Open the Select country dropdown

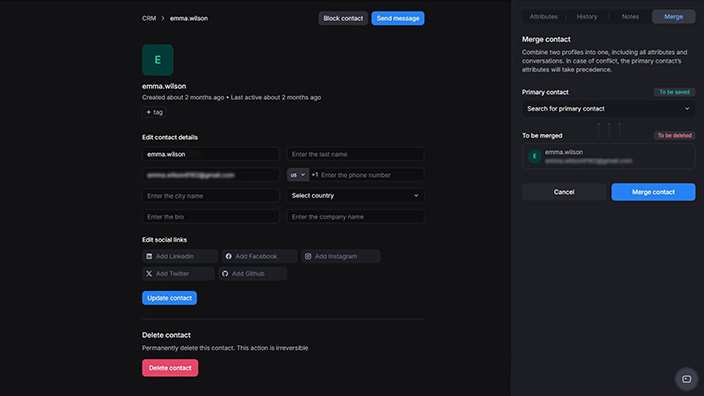tap(355, 195)
